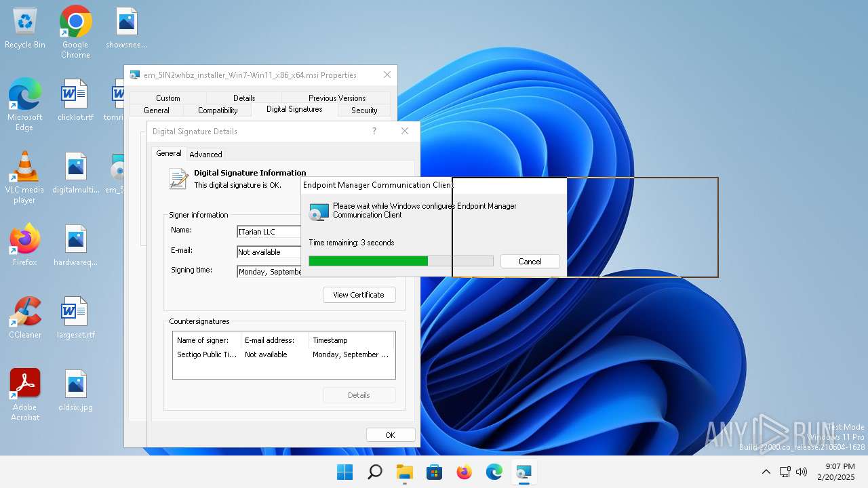Open the Windows Start menu
This screenshot has width=868, height=488.
(345, 472)
